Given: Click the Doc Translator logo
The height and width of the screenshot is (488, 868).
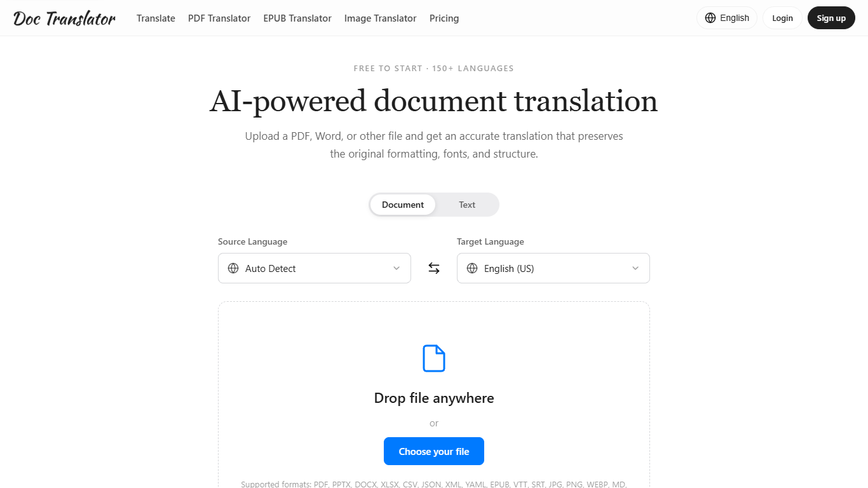Looking at the screenshot, I should (x=64, y=18).
